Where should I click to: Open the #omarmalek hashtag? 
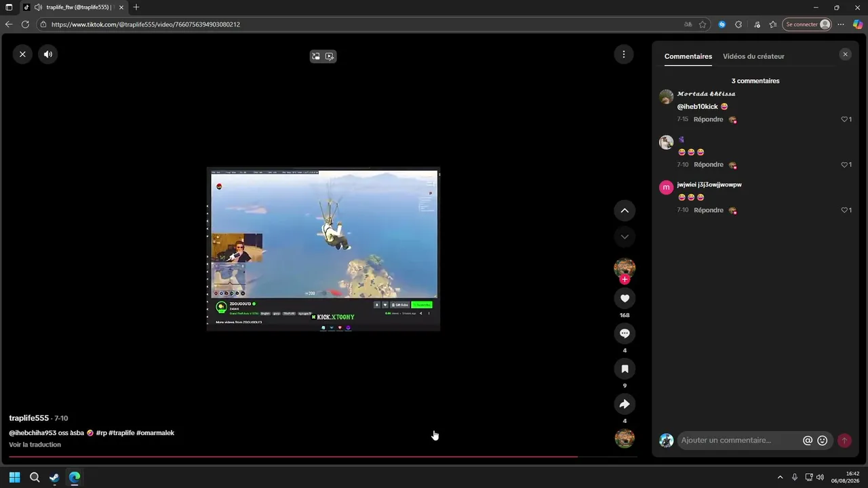[155, 433]
